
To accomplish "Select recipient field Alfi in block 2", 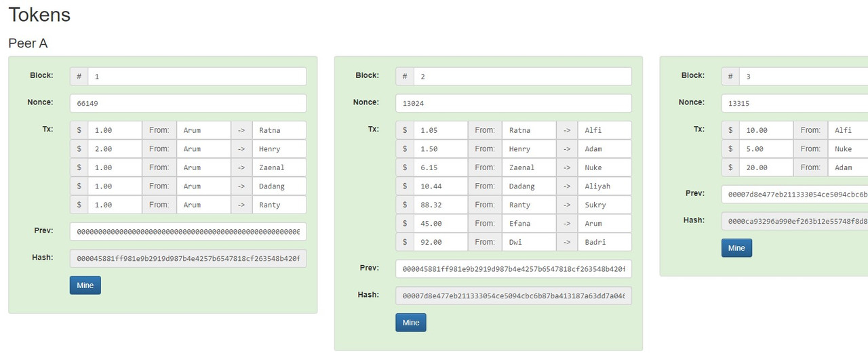I will [x=605, y=130].
